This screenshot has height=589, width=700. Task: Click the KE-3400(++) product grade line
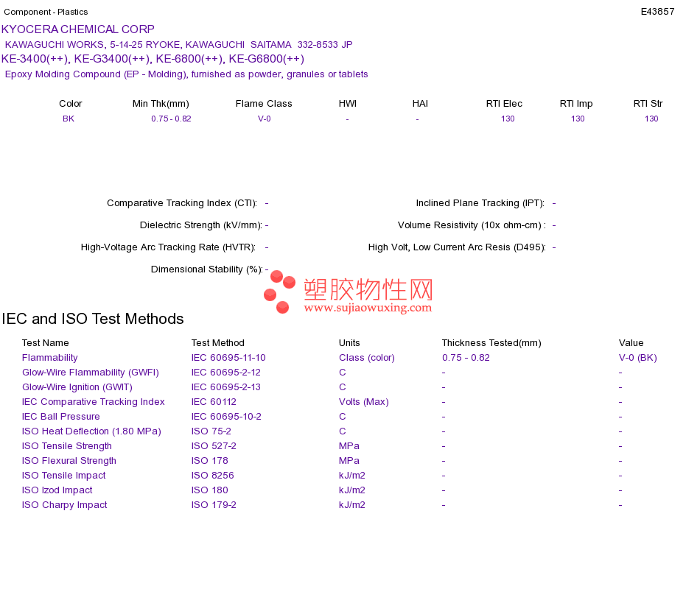point(153,59)
